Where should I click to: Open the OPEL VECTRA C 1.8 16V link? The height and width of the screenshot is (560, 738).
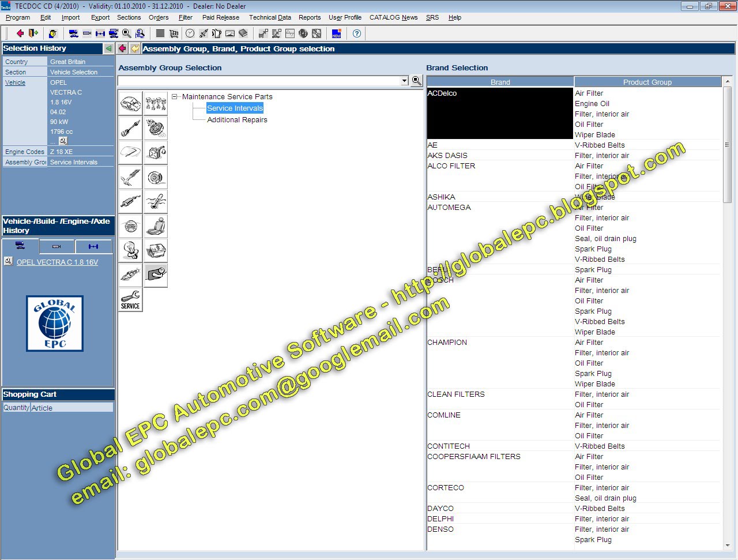57,262
